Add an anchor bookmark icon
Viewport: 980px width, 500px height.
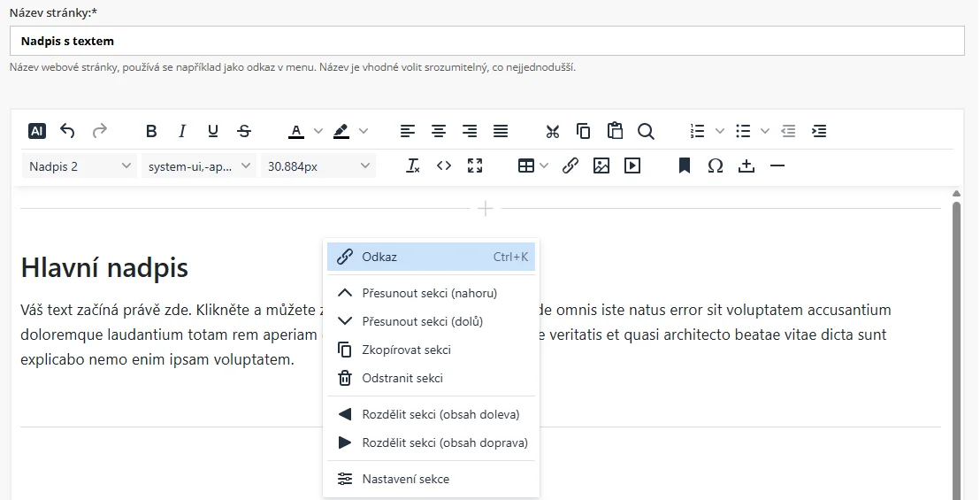click(684, 165)
